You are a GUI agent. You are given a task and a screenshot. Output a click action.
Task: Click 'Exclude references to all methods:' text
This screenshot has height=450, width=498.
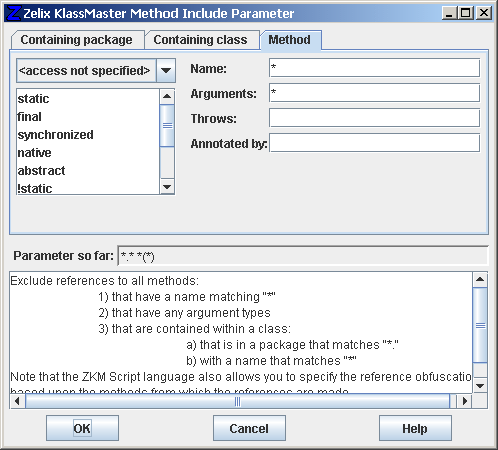coord(104,281)
